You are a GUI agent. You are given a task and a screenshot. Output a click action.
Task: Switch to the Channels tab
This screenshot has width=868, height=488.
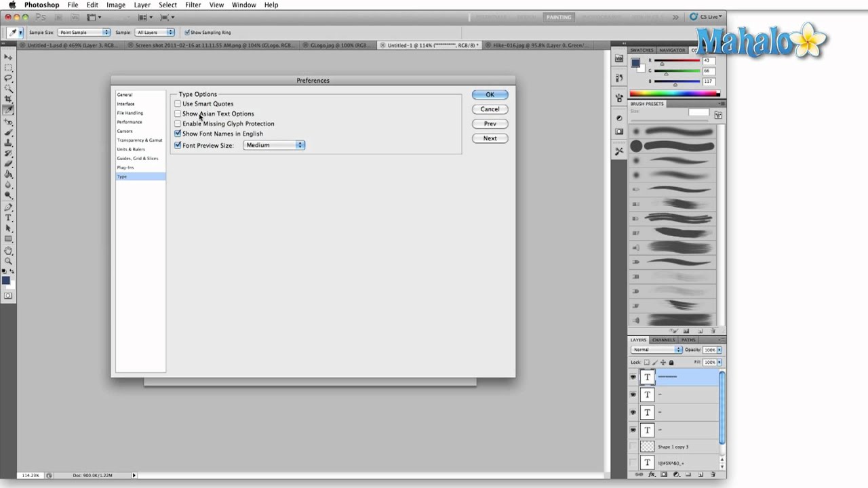click(663, 340)
